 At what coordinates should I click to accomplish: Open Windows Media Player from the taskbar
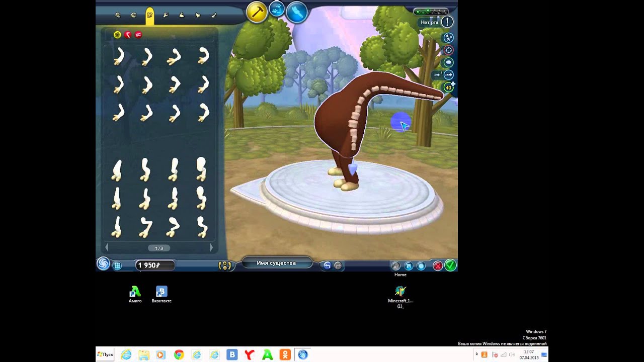[160, 354]
